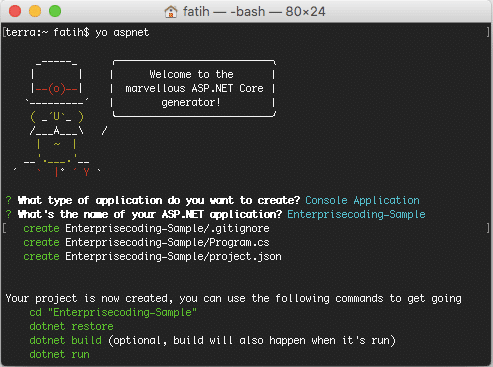Click the red '--(o)--' mascot eye
493x367 pixels.
click(56, 89)
